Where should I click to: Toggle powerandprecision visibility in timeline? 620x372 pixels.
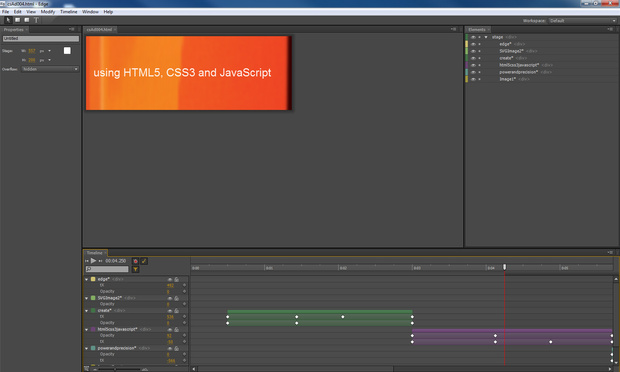tap(170, 348)
